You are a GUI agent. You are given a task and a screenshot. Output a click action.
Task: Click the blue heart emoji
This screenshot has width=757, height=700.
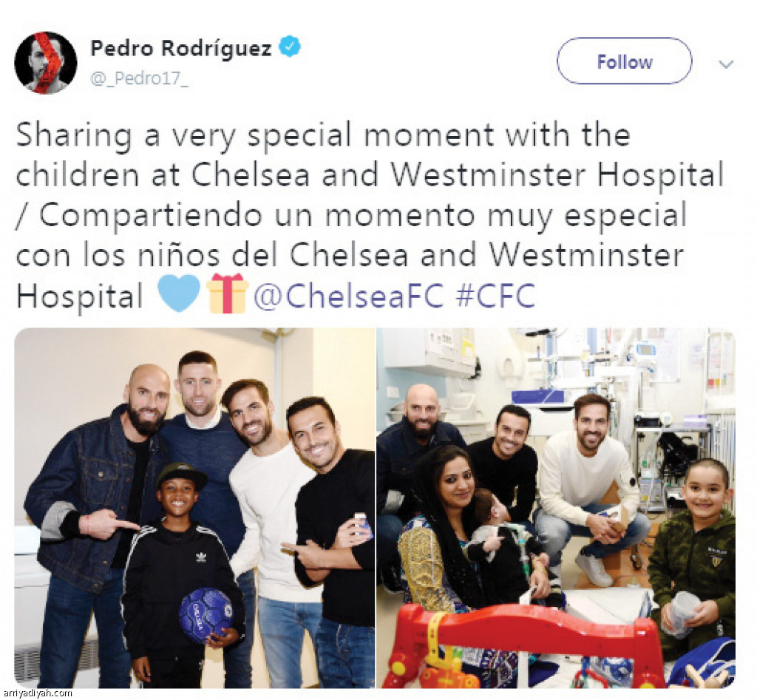pyautogui.click(x=179, y=293)
